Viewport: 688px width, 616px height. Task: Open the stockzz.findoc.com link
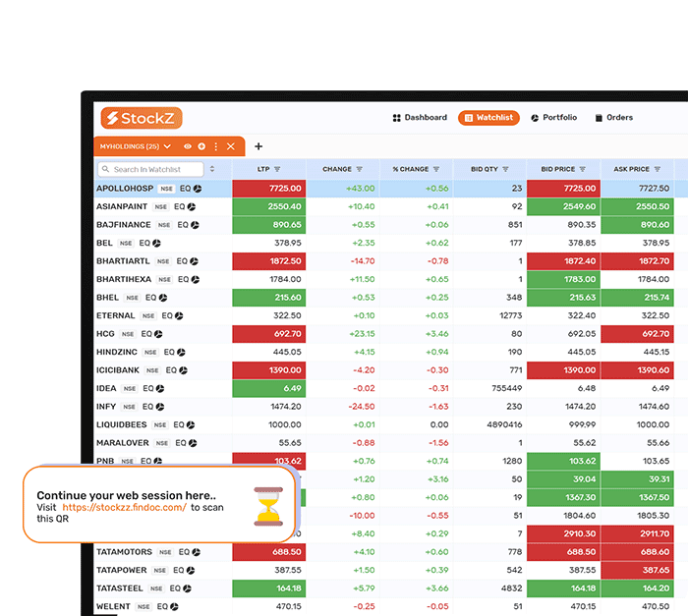(x=124, y=508)
